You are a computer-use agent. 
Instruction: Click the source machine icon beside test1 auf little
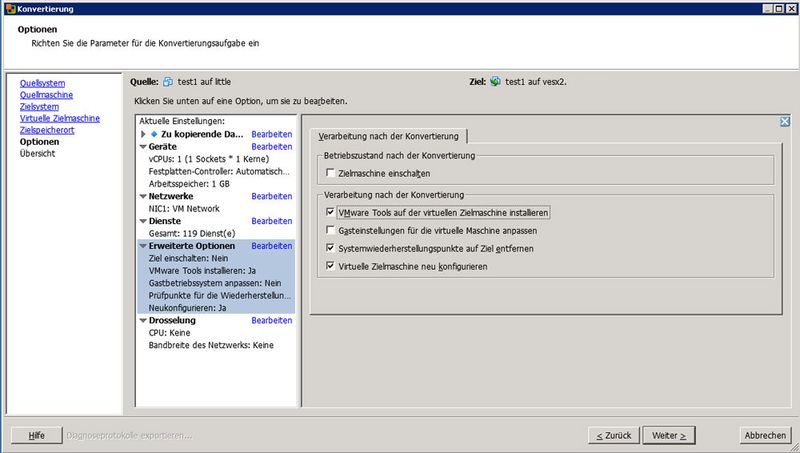pos(168,82)
